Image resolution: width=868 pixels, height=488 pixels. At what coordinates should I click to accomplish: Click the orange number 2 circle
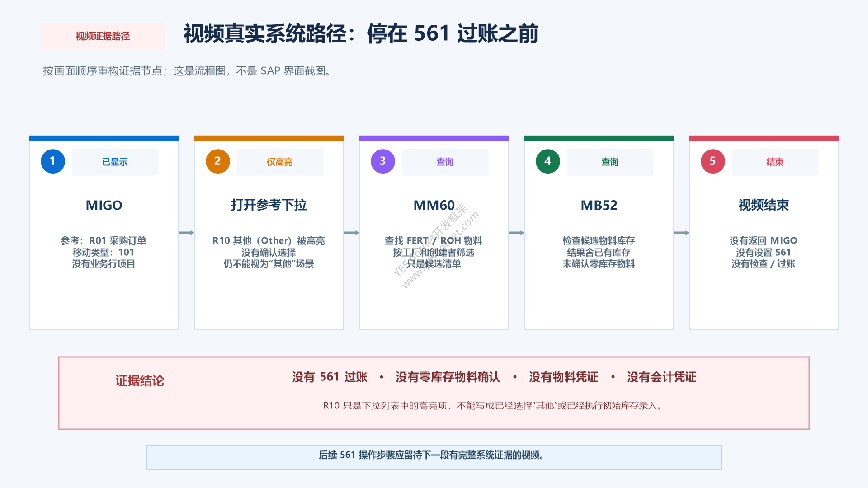(x=218, y=161)
